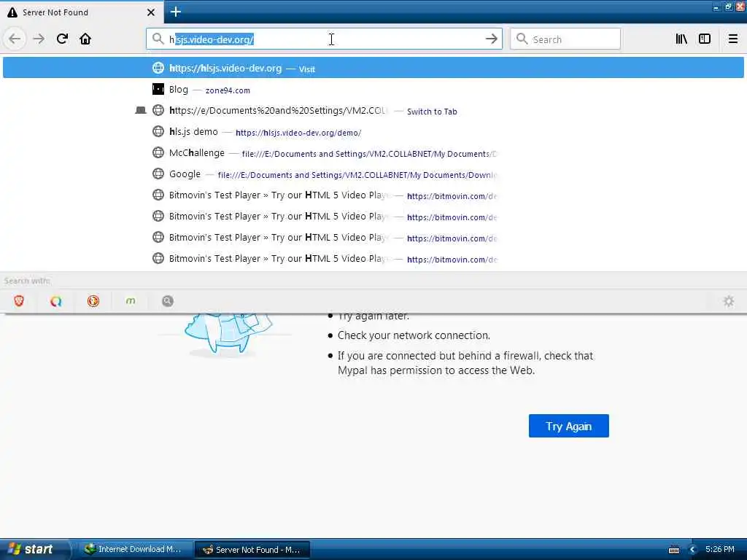
Task: Select Server Not Found taskbar button
Action: [253, 550]
